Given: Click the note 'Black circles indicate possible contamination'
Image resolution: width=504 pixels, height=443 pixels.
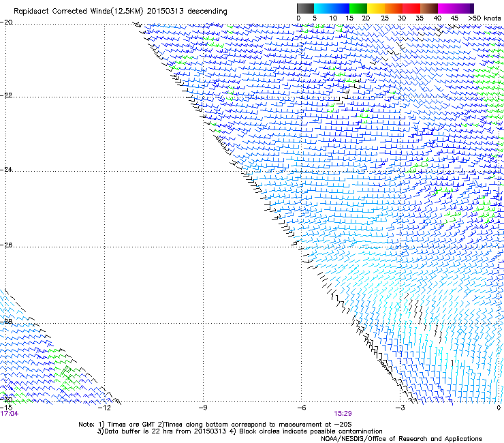Looking at the screenshot, I should pos(311,431).
